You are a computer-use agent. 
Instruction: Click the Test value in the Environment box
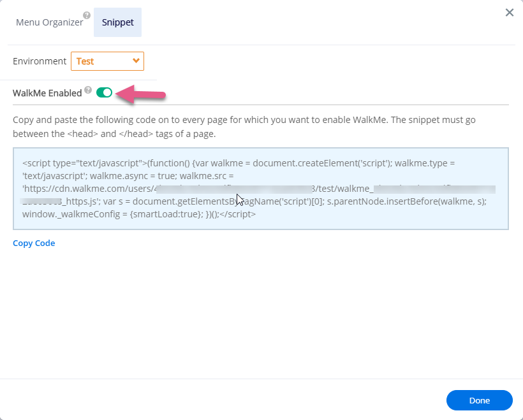click(85, 61)
